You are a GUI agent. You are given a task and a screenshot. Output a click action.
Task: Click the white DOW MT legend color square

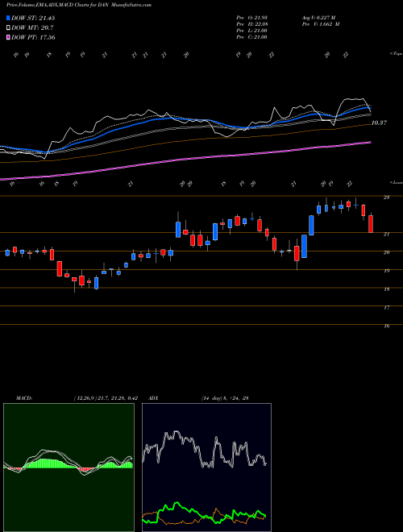pyautogui.click(x=9, y=28)
